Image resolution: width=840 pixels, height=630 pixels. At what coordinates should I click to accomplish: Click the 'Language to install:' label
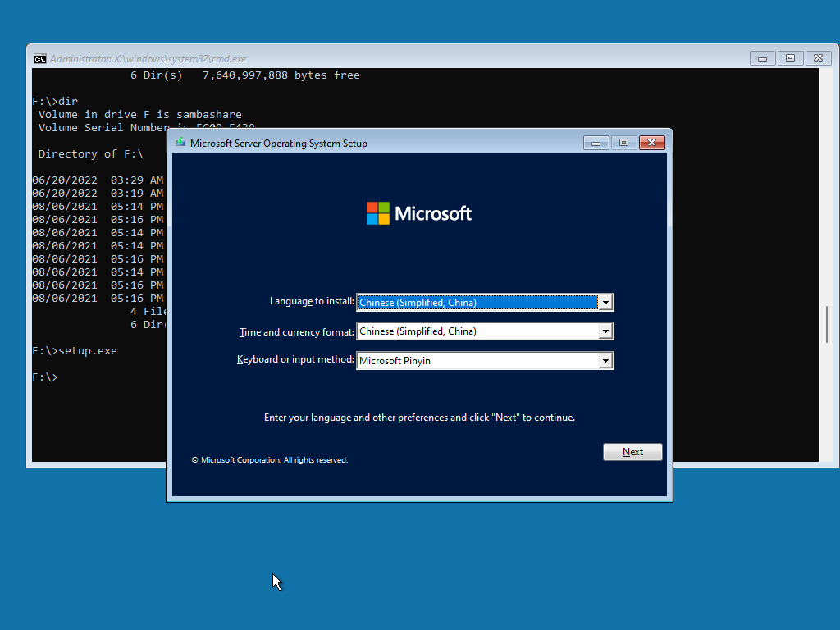(312, 302)
